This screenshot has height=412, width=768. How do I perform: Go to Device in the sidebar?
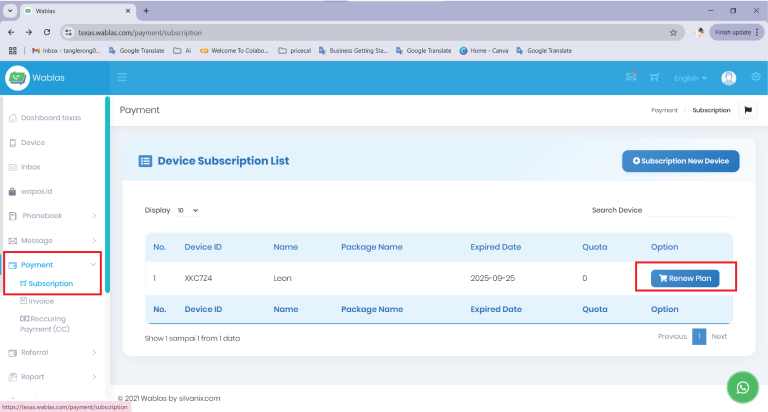point(32,142)
